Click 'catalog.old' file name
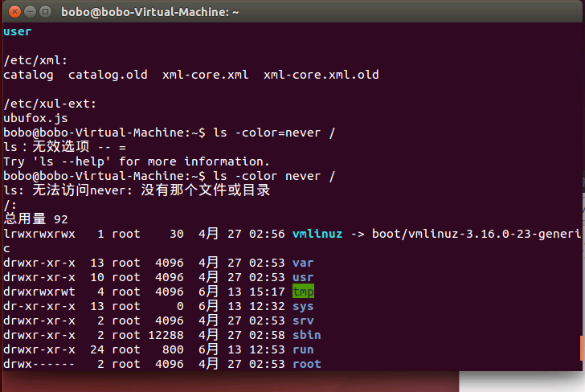This screenshot has height=392, width=585. (x=108, y=75)
